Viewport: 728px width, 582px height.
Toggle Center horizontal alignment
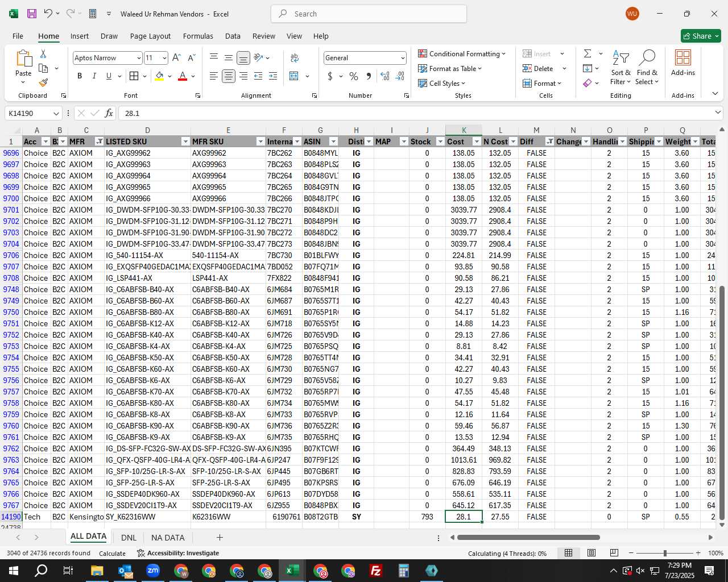pyautogui.click(x=229, y=76)
